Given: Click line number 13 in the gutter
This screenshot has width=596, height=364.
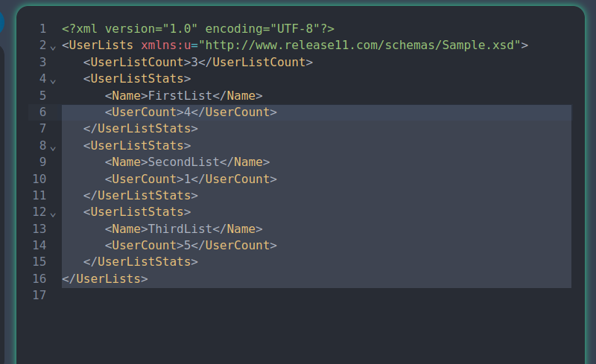Looking at the screenshot, I should coord(39,229).
